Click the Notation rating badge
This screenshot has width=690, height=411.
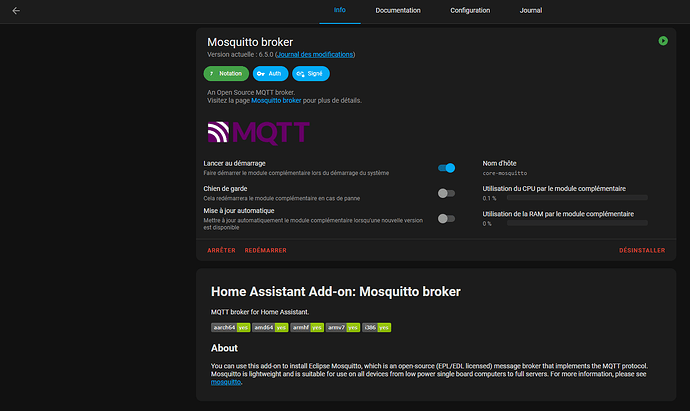click(x=226, y=73)
